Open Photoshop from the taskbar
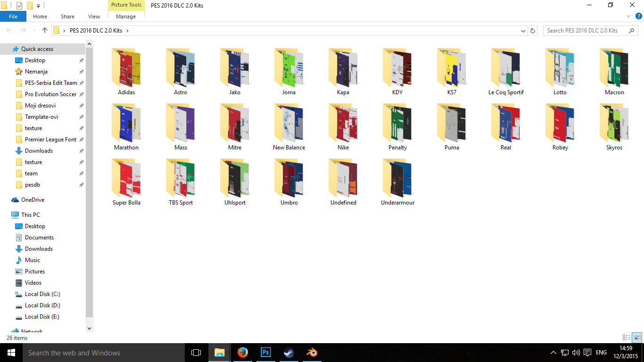Viewport: 644px width, 362px height. click(265, 353)
